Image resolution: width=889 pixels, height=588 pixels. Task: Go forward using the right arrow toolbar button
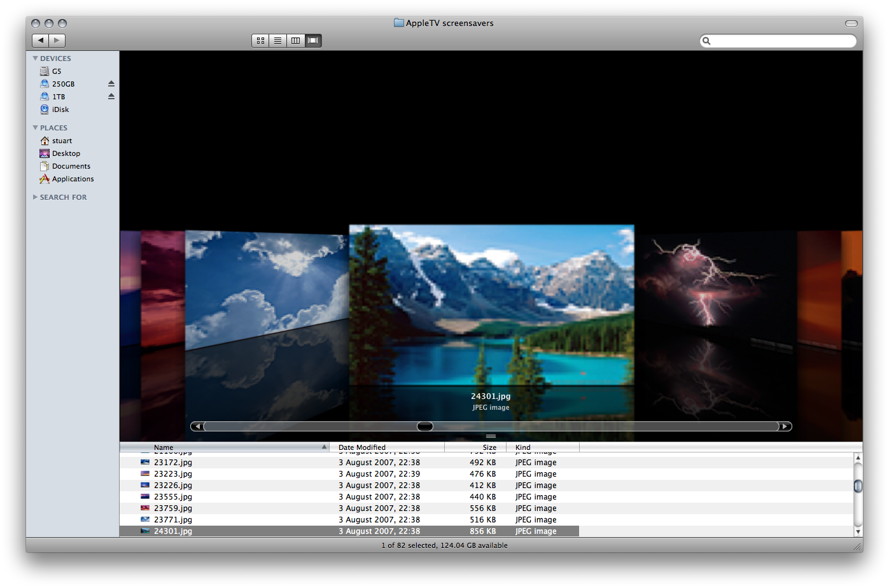57,41
